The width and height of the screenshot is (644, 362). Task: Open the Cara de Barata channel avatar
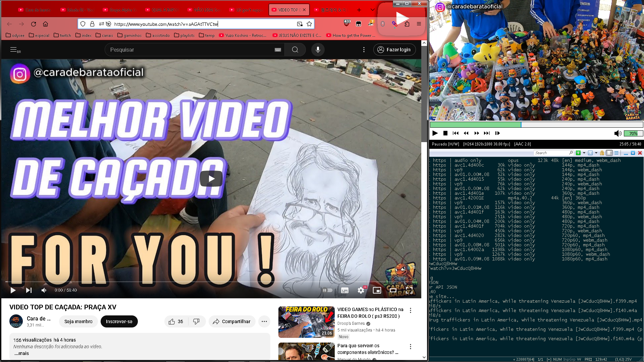point(16,321)
